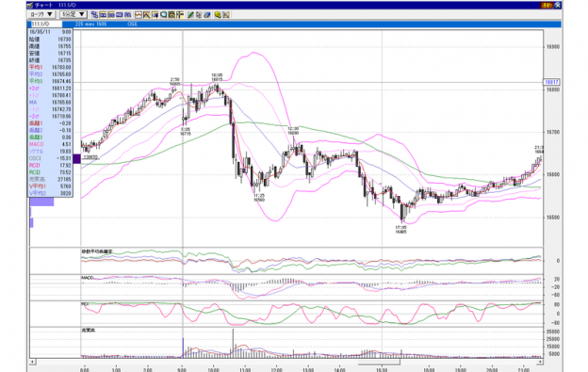588x372 pixels.
Task: Click the yellow coins icon in toolbar
Action: [218, 15]
